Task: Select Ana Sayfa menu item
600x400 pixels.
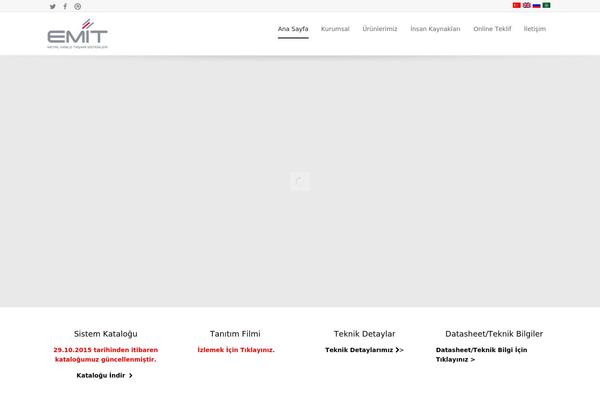Action: click(x=293, y=29)
